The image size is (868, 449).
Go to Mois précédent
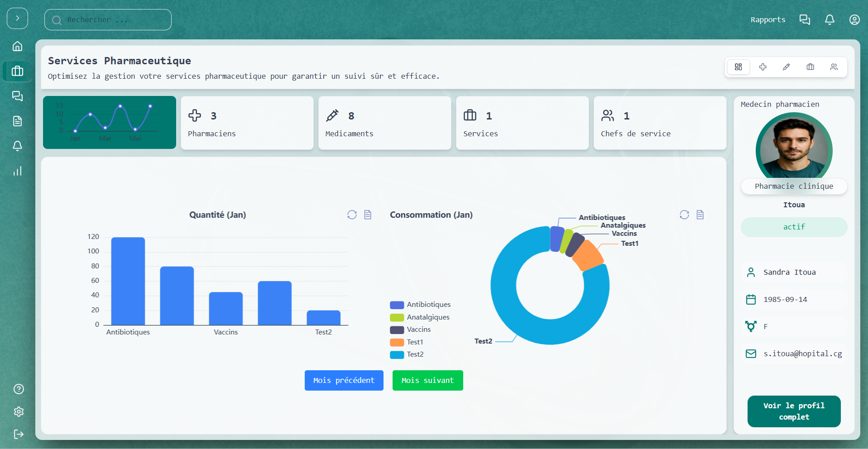tap(344, 380)
